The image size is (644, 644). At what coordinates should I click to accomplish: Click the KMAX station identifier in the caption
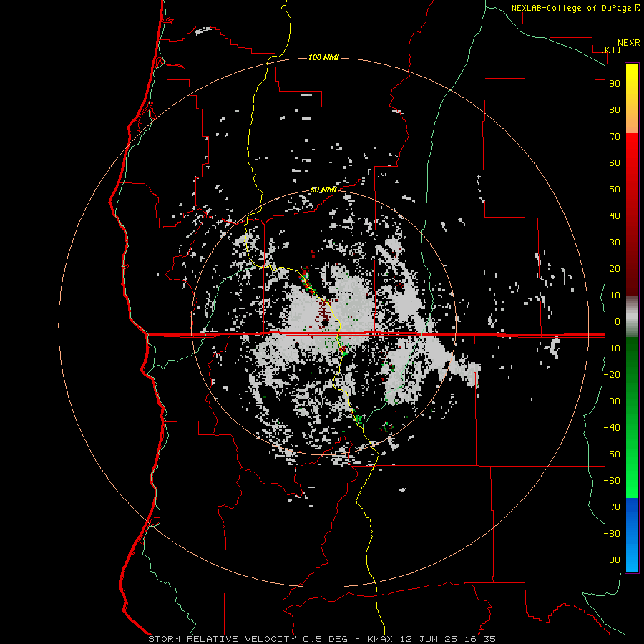pos(380,639)
